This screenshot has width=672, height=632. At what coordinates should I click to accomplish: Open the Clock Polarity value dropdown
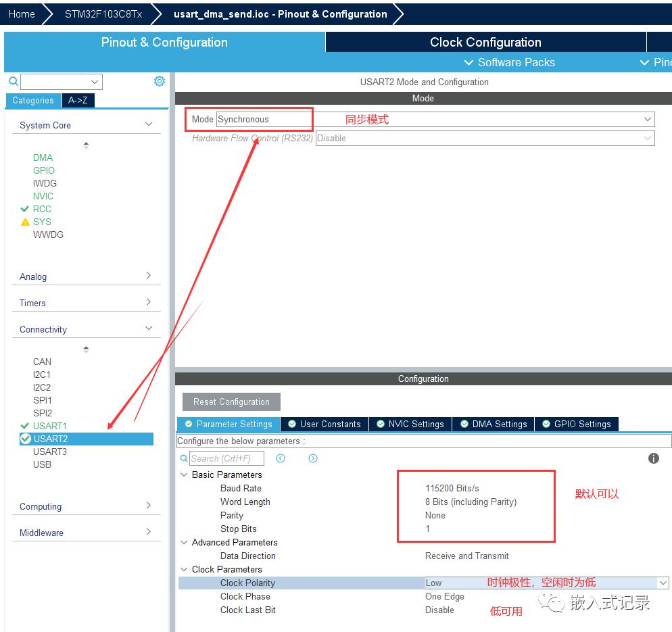tap(663, 583)
